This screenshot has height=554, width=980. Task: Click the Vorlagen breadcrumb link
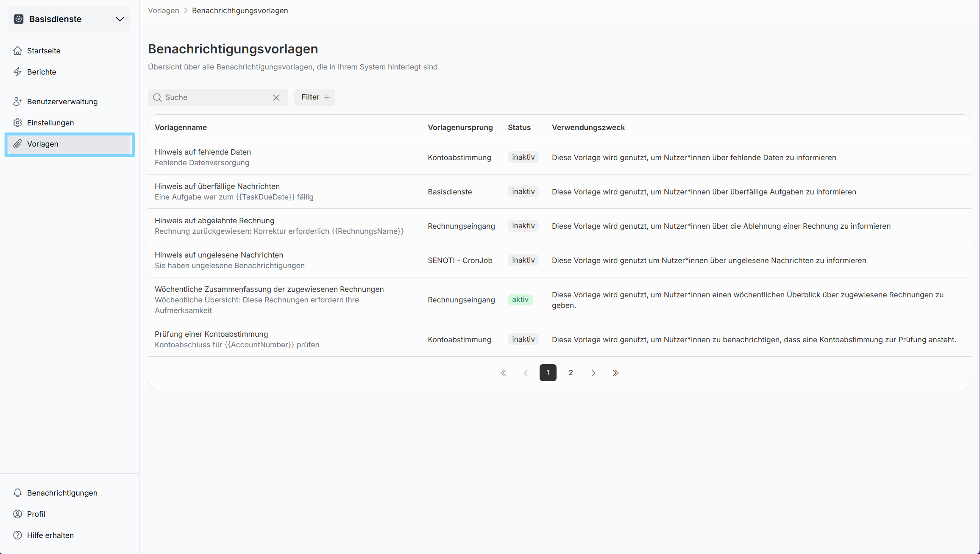pos(163,11)
